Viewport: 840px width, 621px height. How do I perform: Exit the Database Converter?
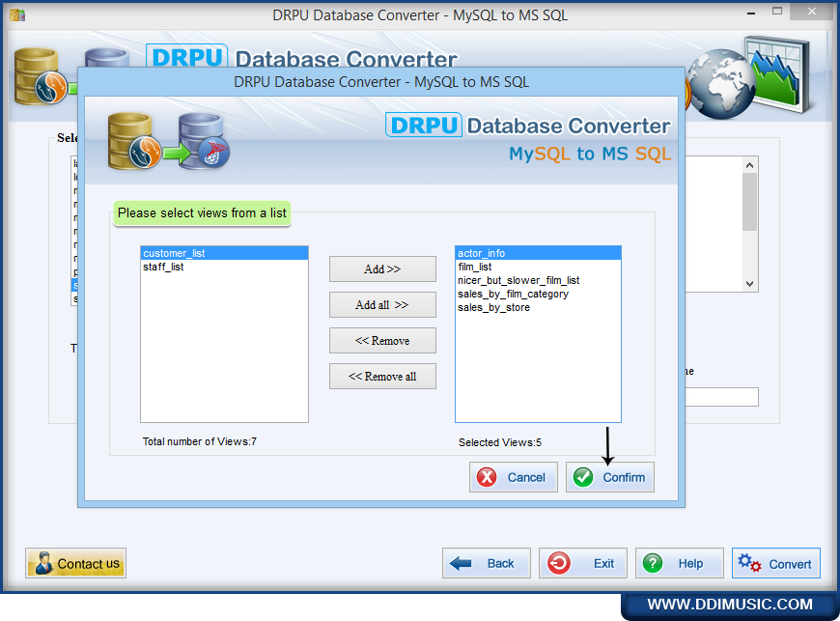(583, 563)
